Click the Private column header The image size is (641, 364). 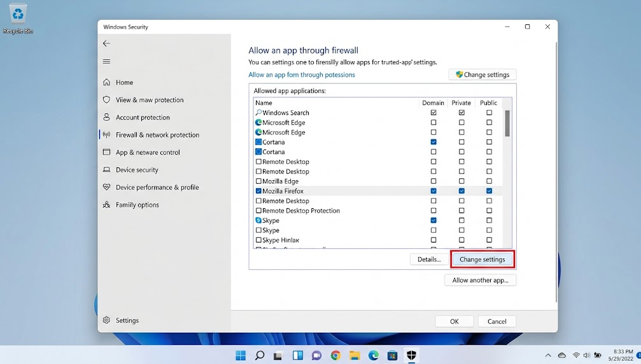click(461, 102)
